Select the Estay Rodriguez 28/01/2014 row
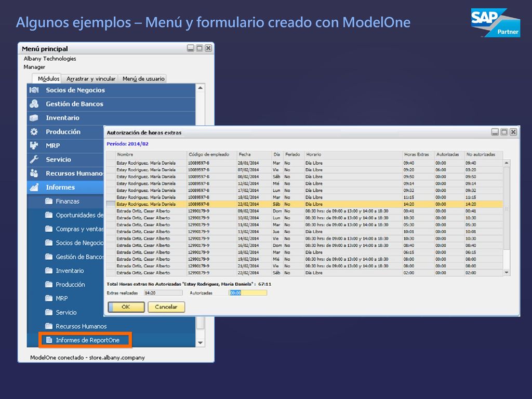The width and height of the screenshot is (532, 399). (304, 163)
